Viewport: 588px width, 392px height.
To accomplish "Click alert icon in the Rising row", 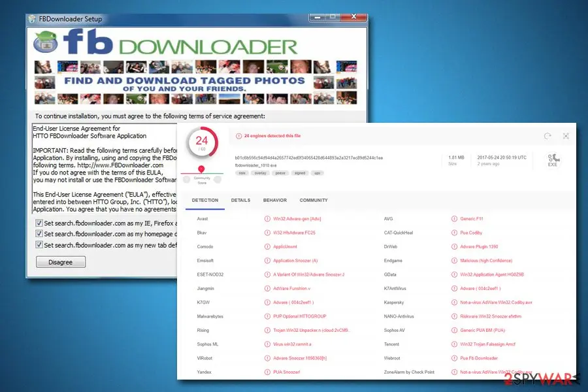I will (x=267, y=330).
